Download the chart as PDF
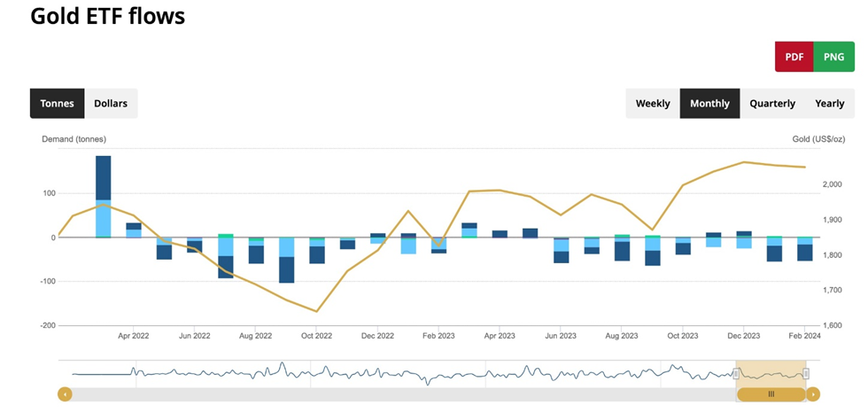868x413 pixels. (x=794, y=57)
